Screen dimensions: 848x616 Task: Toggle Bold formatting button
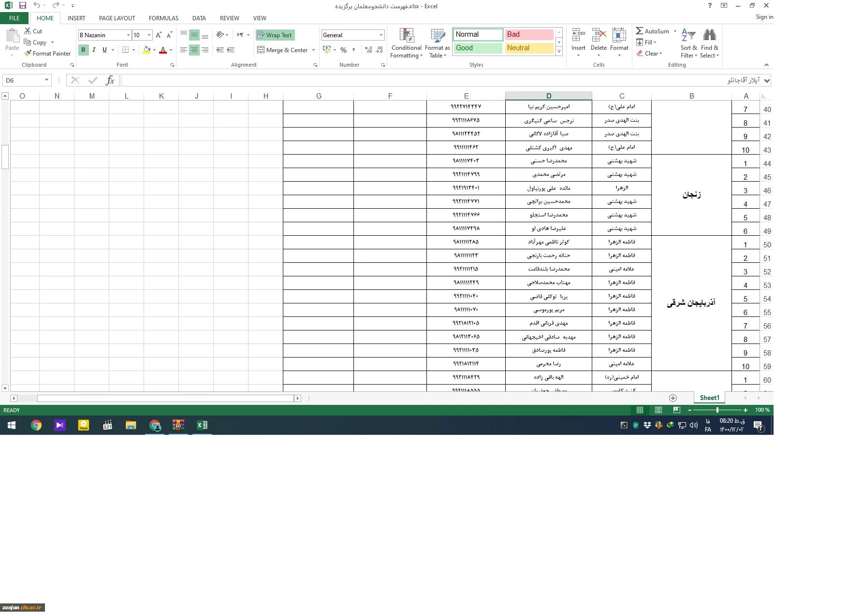83,50
